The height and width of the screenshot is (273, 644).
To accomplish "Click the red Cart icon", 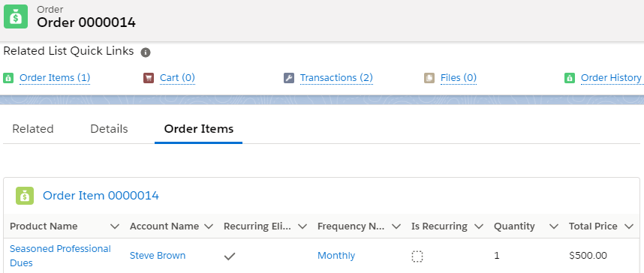I will 149,78.
